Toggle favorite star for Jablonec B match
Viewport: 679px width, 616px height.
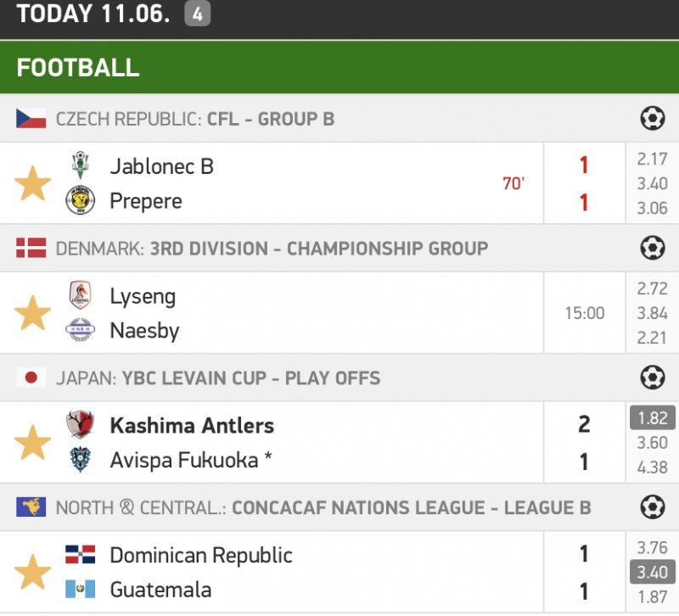(x=33, y=183)
